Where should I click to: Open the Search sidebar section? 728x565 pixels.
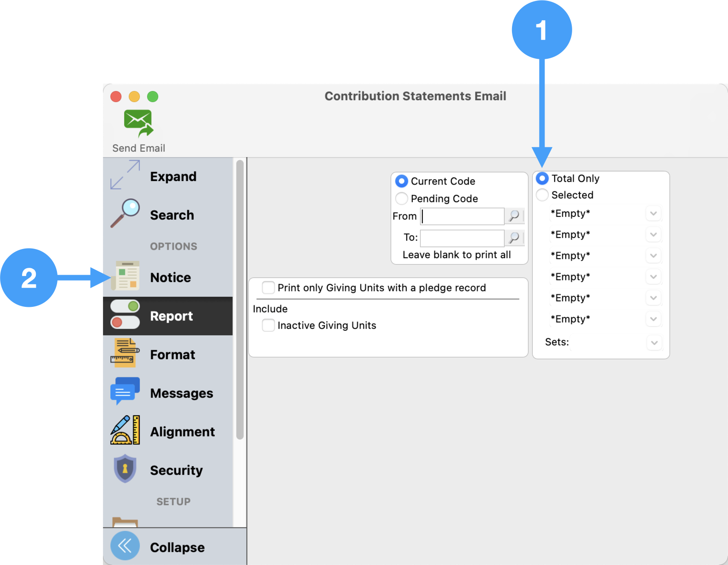point(168,215)
